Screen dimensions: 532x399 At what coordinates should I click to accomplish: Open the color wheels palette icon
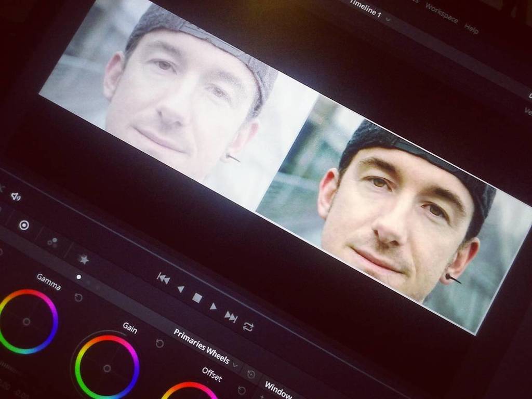pyautogui.click(x=24, y=225)
